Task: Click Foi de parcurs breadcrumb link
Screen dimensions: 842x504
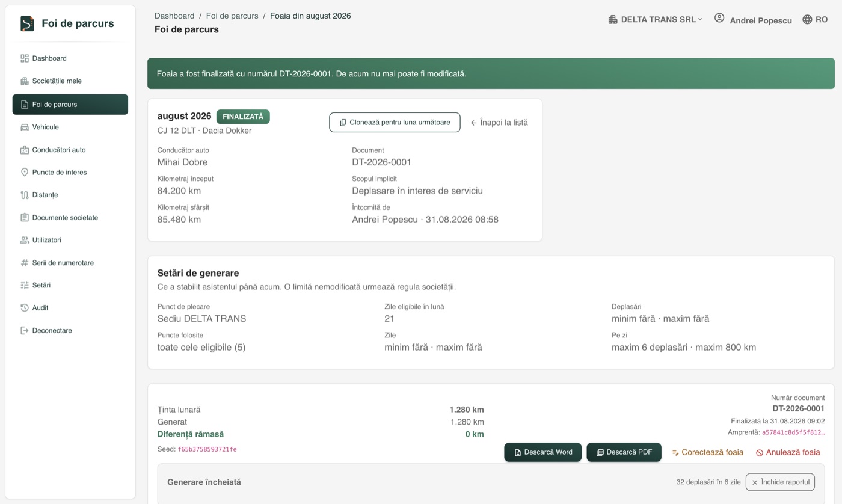Action: (232, 16)
